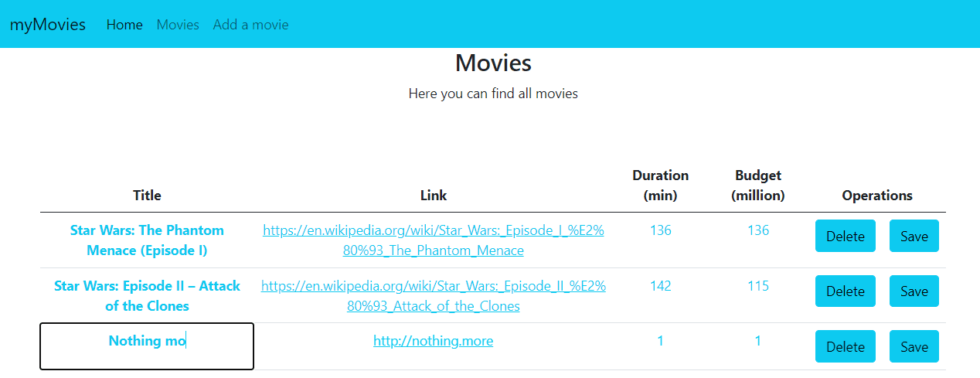980x378 pixels.
Task: Click the 142 duration value
Action: (x=660, y=286)
